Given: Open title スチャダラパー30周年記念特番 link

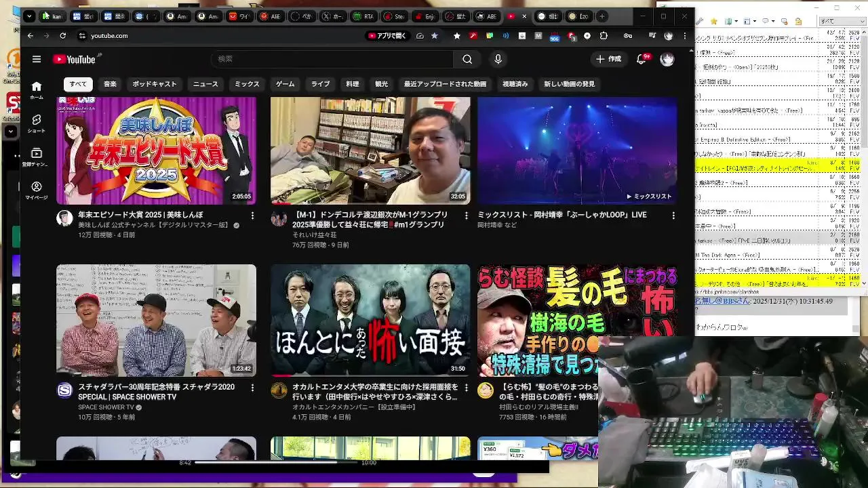Looking at the screenshot, I should coord(156,392).
